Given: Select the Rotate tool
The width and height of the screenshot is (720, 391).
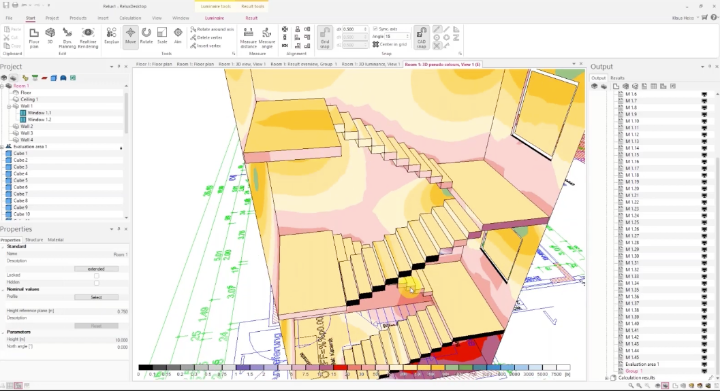Looking at the screenshot, I should 146,36.
